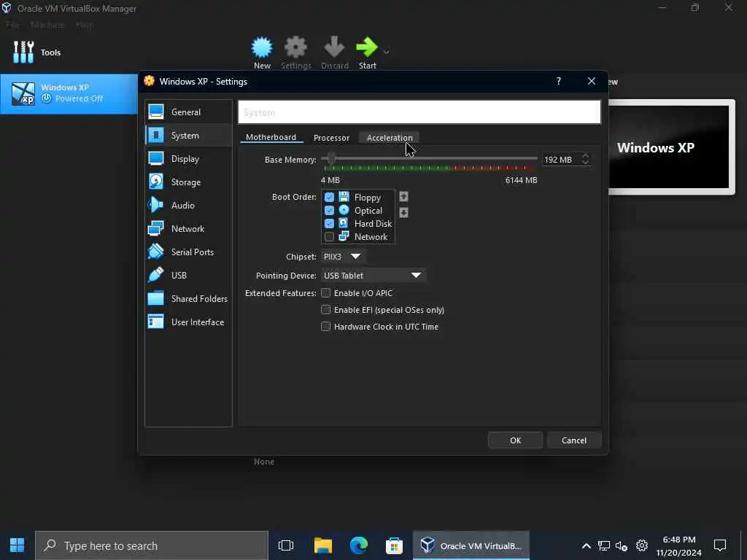Viewport: 747px width, 560px height.
Task: Switch to the Acceleration tab
Action: (390, 138)
